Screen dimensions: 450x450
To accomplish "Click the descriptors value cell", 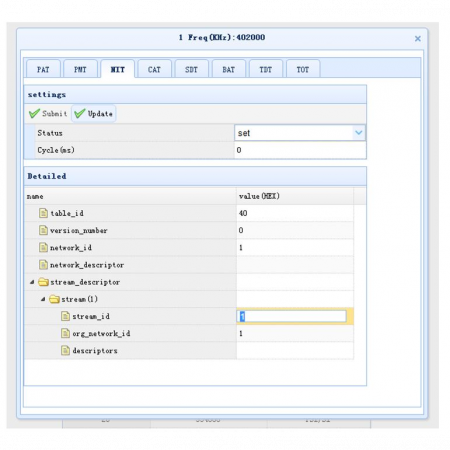I will pyautogui.click(x=295, y=351).
